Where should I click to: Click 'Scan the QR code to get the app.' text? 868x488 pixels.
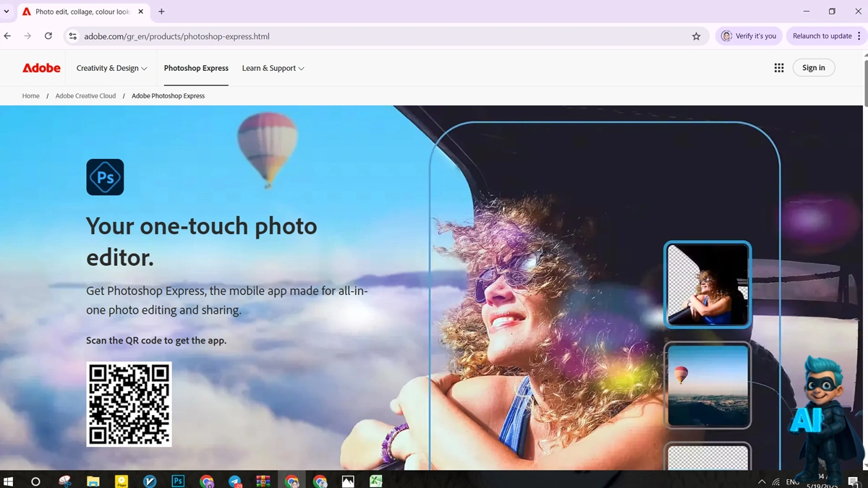coord(156,341)
